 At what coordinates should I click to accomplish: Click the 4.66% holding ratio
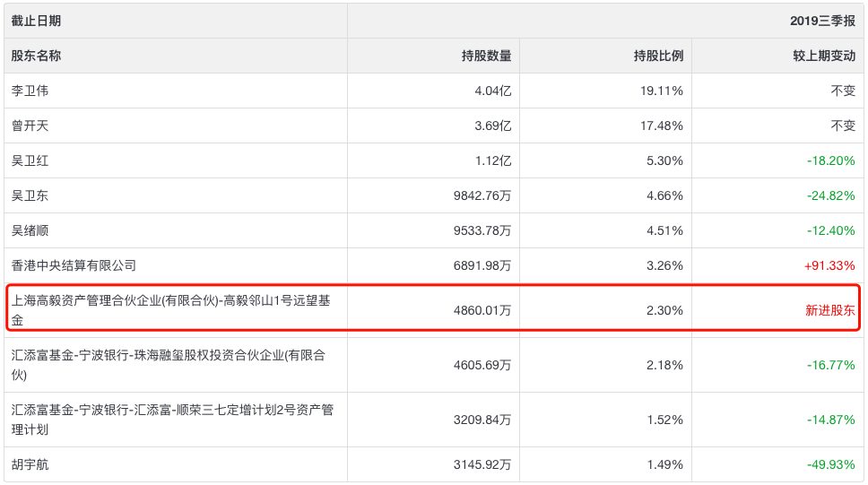(664, 195)
